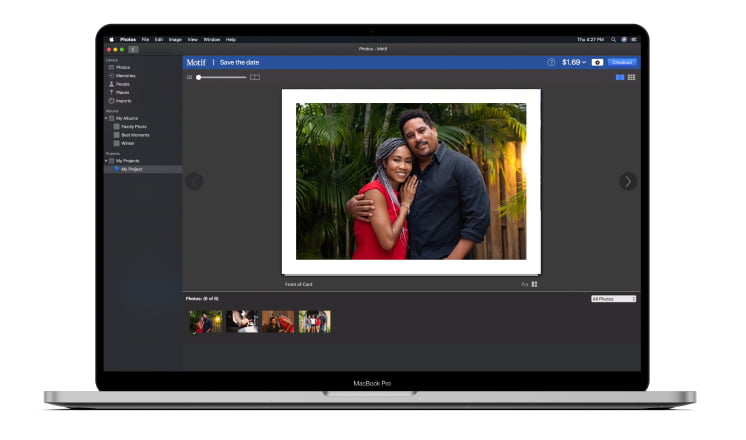Click the Aa text options icon
746x440 pixels.
tap(524, 285)
